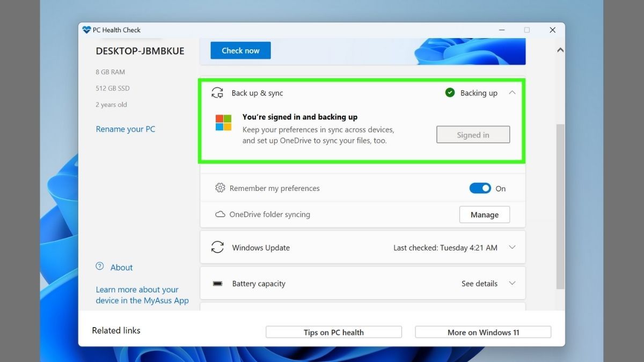Expand Battery capacity See details
Viewport: 644px width, 362px height.
pos(512,283)
